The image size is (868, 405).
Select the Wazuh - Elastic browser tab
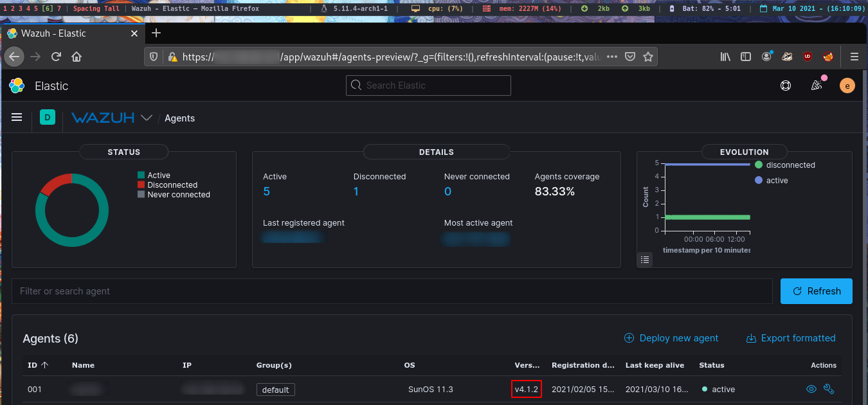[73, 33]
